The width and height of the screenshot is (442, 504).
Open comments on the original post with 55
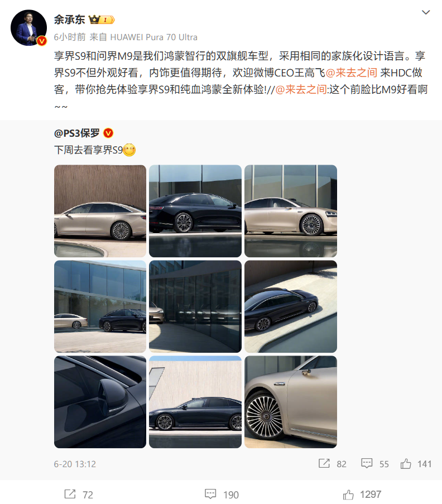(x=375, y=463)
